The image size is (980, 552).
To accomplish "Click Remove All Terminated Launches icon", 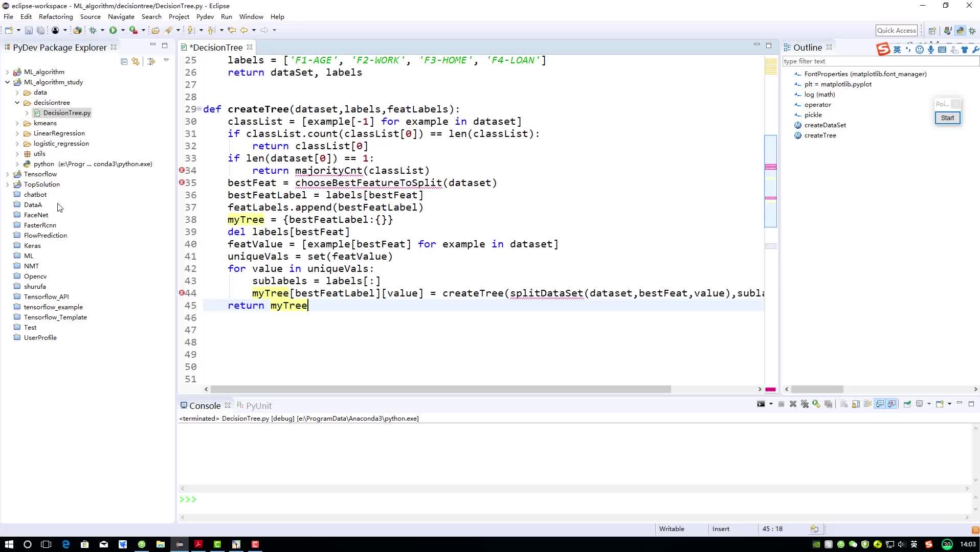I will click(805, 404).
